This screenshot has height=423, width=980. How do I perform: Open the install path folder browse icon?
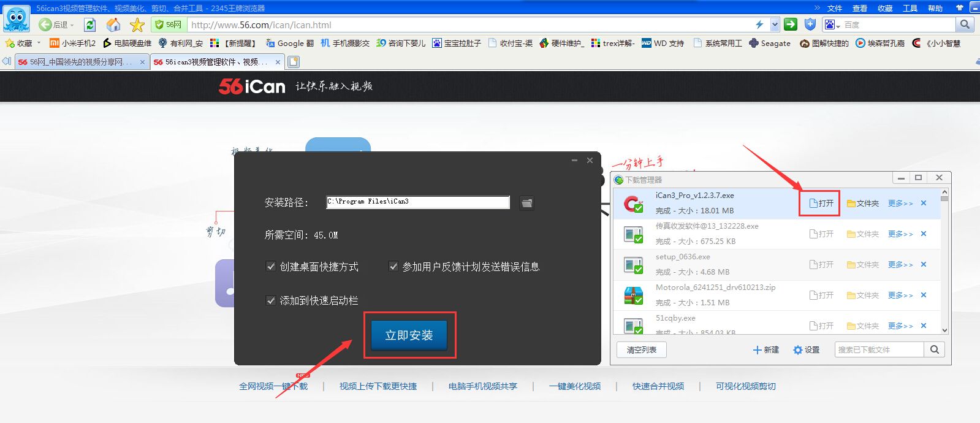526,202
